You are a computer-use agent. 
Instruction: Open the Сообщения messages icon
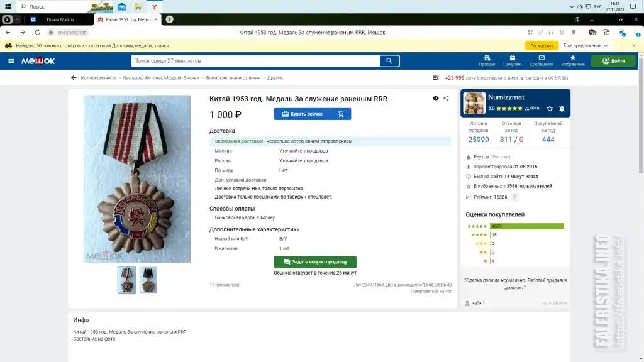[x=541, y=61]
